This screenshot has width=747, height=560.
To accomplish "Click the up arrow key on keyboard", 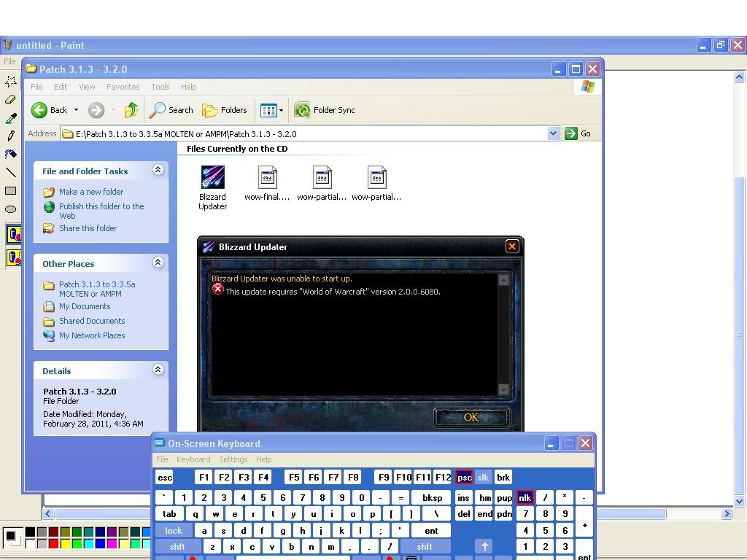I will coord(484,547).
